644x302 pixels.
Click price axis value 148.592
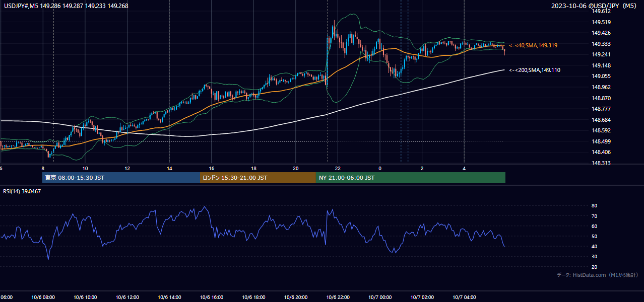click(602, 131)
